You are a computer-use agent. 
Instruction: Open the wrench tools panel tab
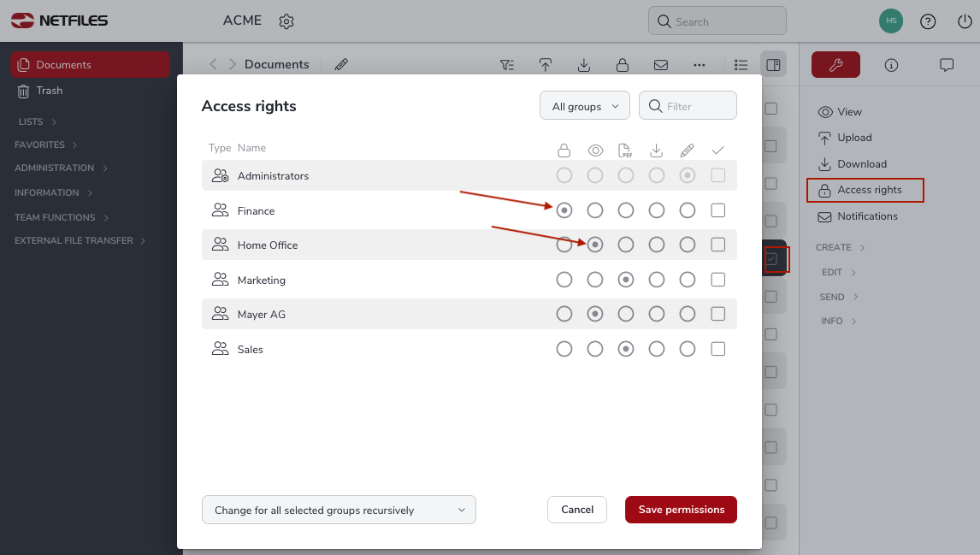tap(835, 65)
